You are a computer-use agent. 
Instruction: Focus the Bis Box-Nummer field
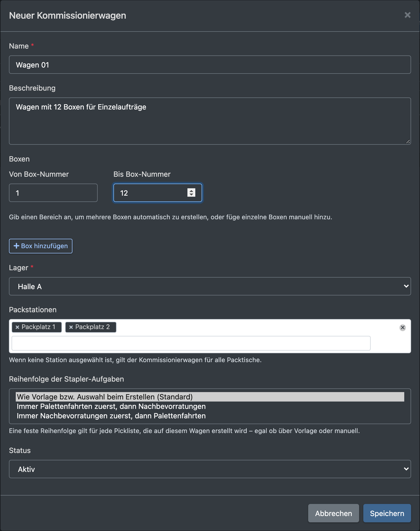click(x=157, y=193)
